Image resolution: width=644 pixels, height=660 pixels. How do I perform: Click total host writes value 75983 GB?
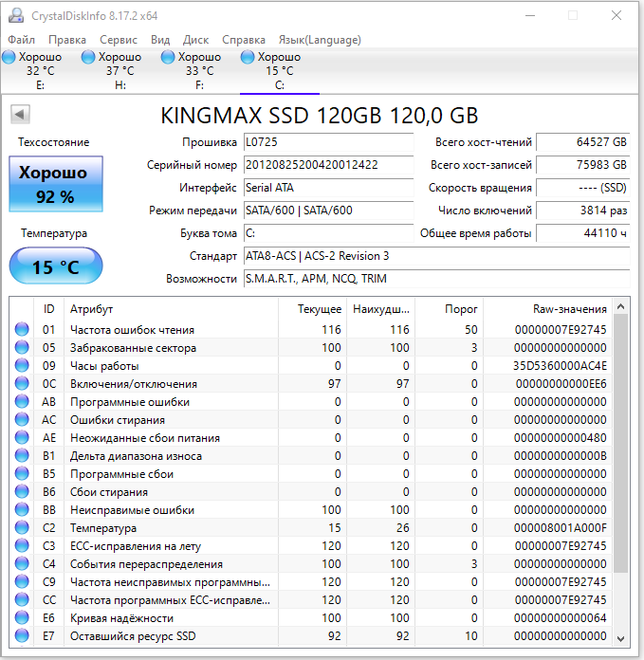point(582,165)
